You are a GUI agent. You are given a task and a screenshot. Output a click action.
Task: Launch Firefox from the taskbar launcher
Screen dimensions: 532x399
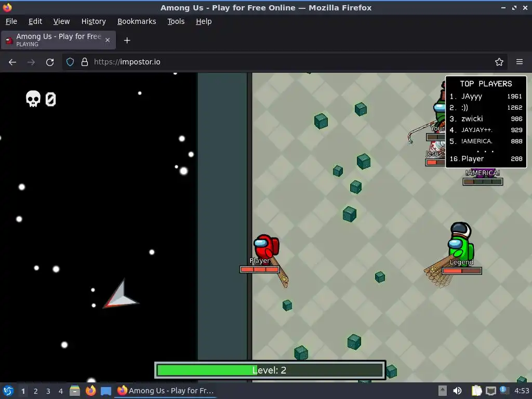[x=90, y=391]
